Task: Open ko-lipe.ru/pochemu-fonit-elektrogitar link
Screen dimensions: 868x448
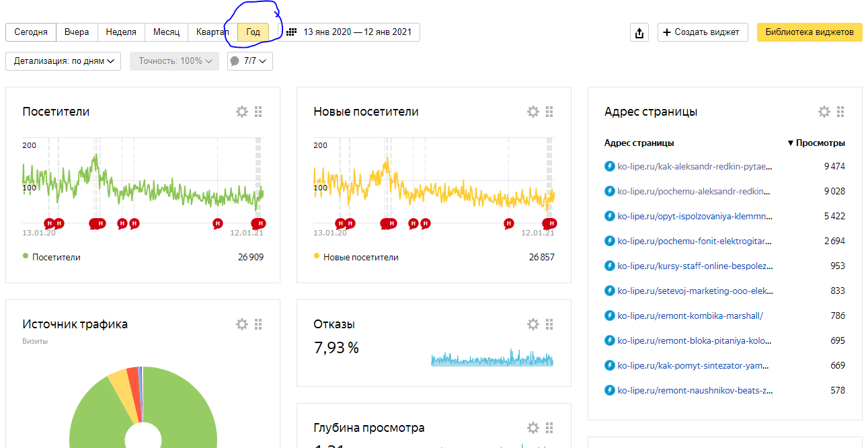Action: coord(695,241)
